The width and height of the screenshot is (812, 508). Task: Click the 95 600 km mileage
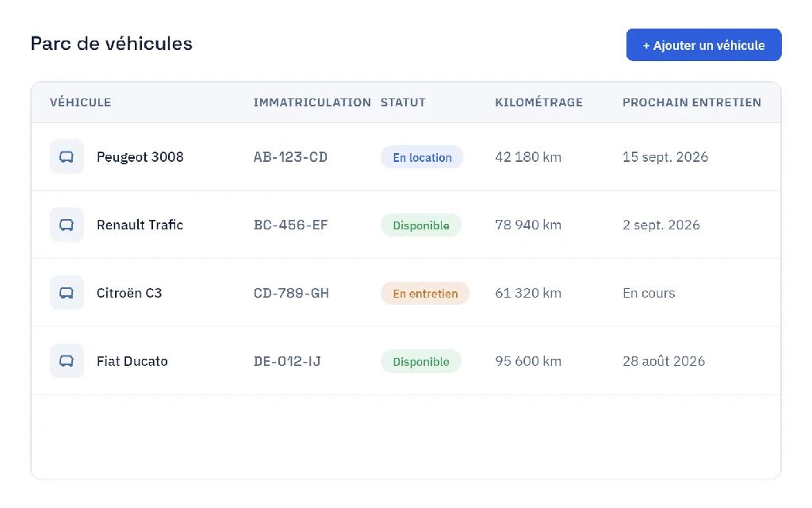click(528, 361)
